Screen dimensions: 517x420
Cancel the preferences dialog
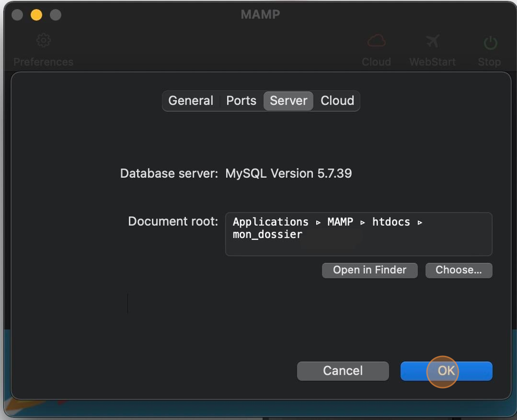click(343, 371)
